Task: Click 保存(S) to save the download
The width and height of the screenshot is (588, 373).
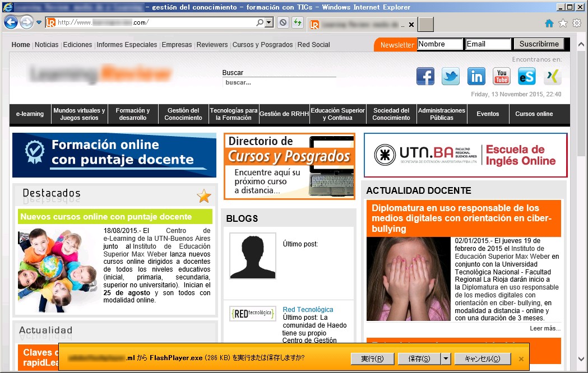Action: 419,359
